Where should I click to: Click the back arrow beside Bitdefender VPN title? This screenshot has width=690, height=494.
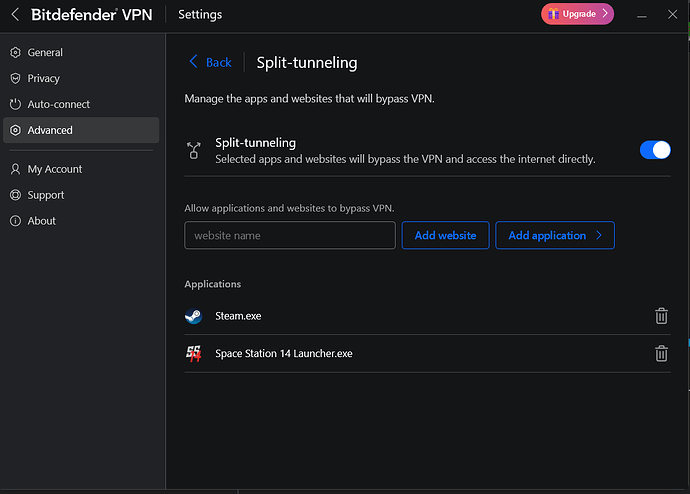15,15
